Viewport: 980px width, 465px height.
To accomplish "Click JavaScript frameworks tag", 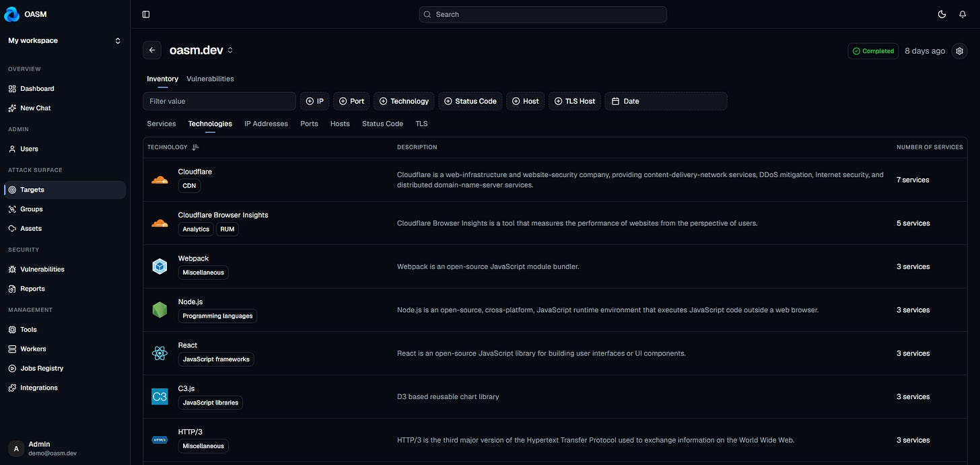I will 216,359.
